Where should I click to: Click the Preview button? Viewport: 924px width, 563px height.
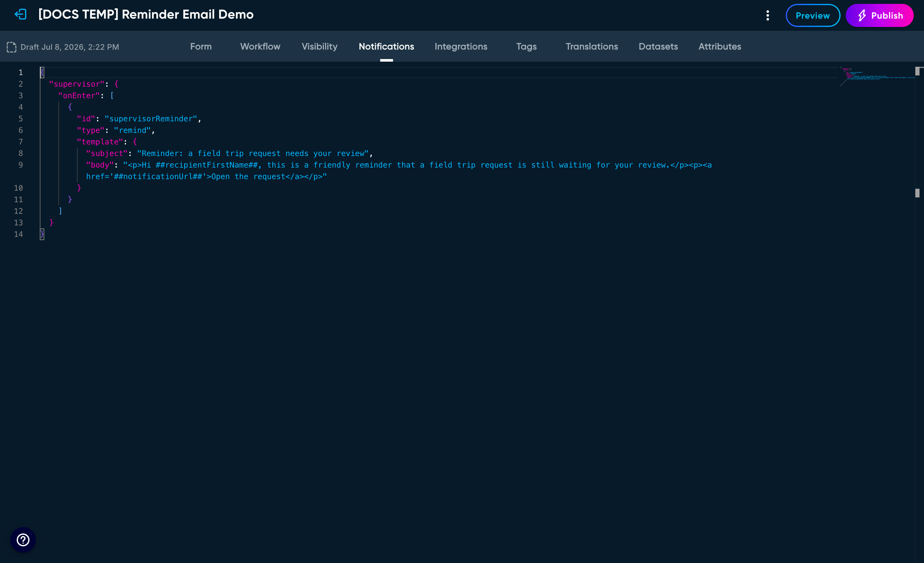pos(813,15)
